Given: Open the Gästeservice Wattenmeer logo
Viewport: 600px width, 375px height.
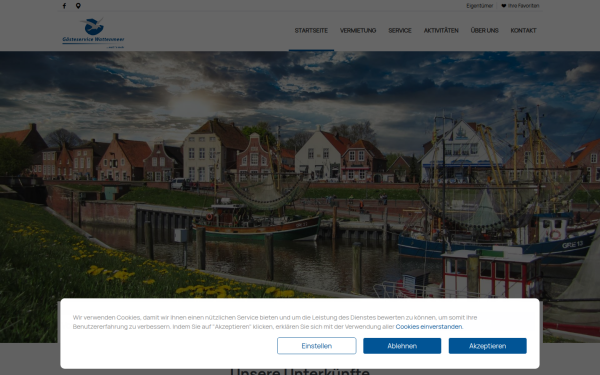Looking at the screenshot, I should pos(93,33).
